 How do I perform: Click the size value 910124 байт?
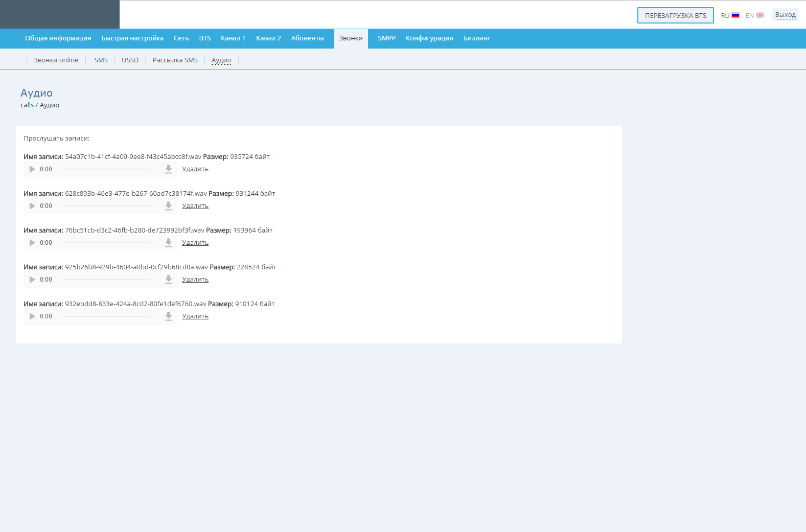pos(255,304)
